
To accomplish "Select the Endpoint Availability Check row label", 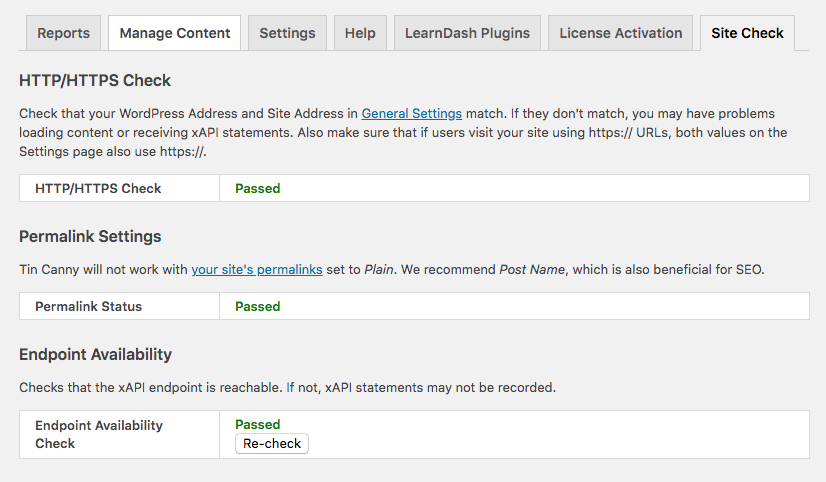I will (x=98, y=434).
